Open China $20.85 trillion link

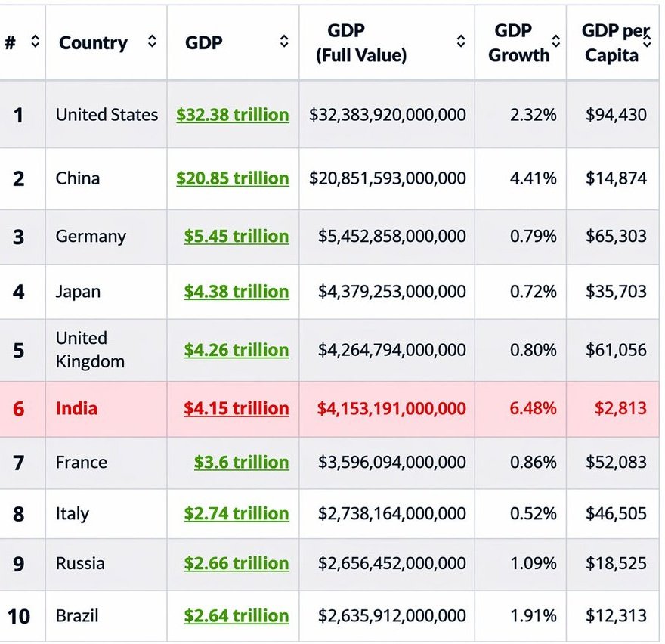[233, 178]
